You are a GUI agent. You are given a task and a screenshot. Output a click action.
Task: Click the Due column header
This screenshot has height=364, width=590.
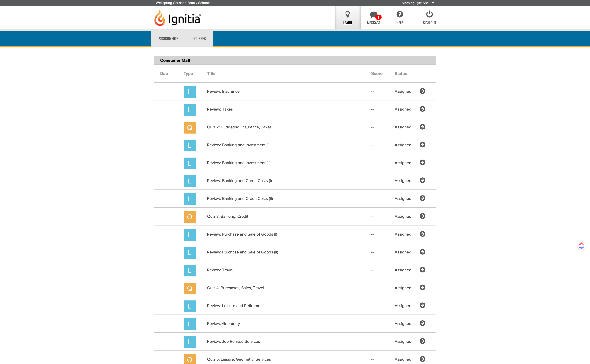pos(164,74)
